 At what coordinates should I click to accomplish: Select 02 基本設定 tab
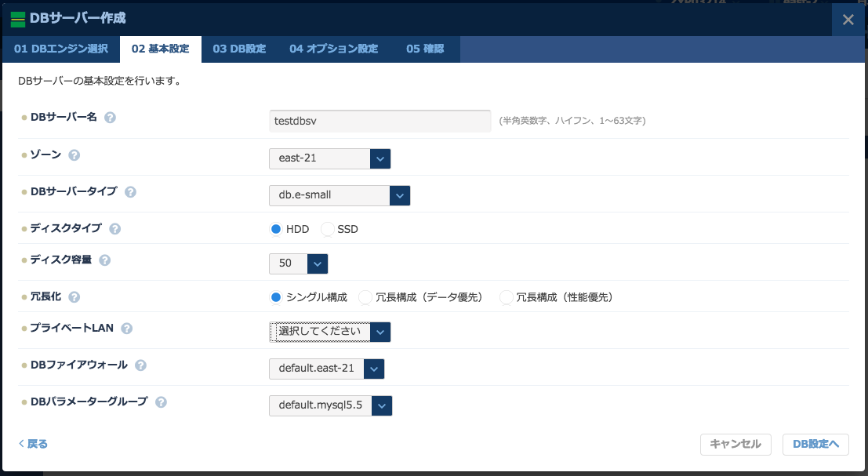[161, 49]
